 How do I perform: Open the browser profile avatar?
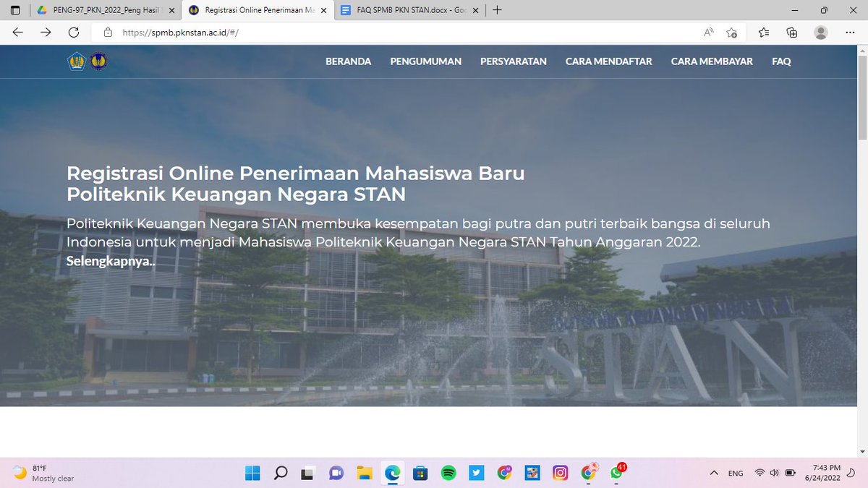point(820,33)
